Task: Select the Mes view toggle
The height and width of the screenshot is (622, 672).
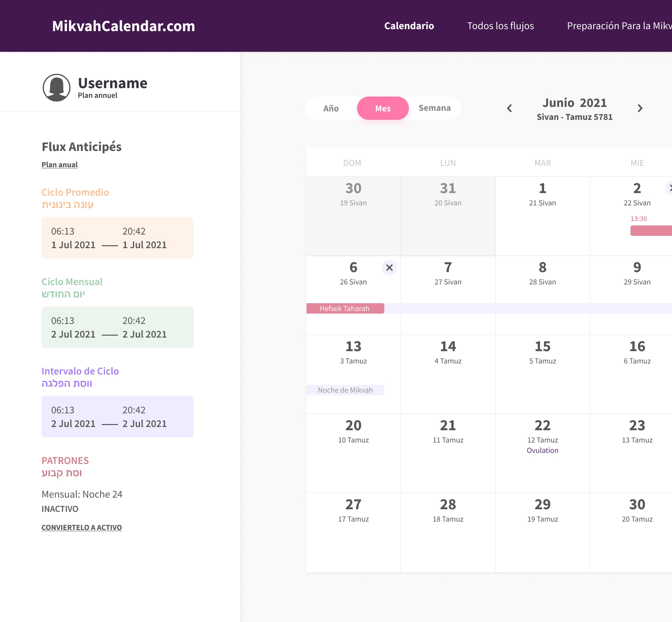Action: click(383, 109)
